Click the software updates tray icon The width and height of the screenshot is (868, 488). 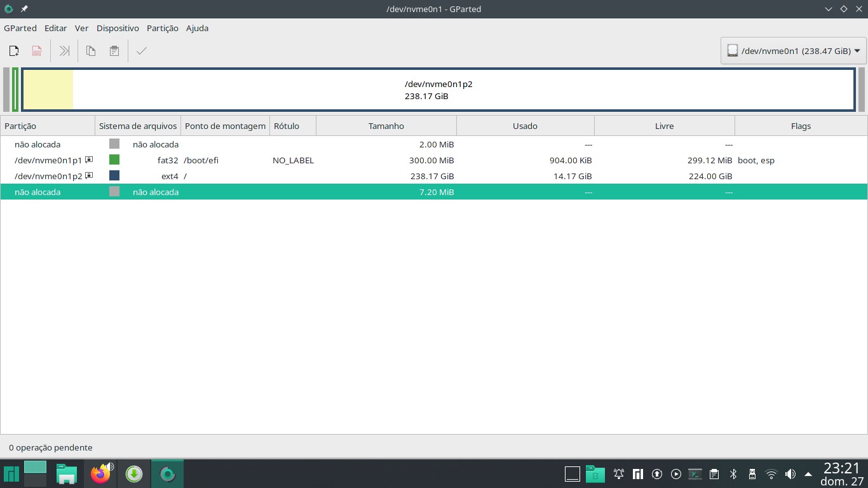coord(657,474)
